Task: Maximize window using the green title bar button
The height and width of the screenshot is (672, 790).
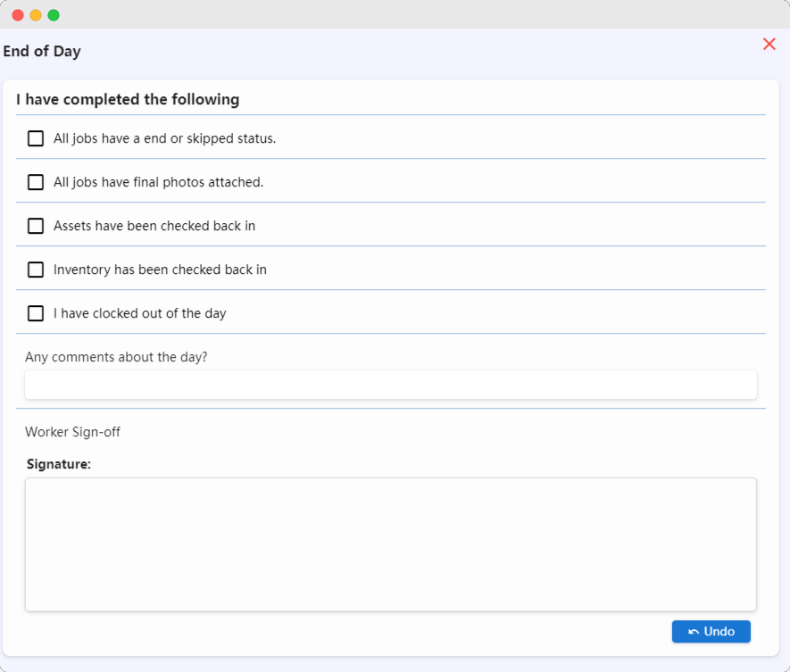Action: pyautogui.click(x=54, y=15)
